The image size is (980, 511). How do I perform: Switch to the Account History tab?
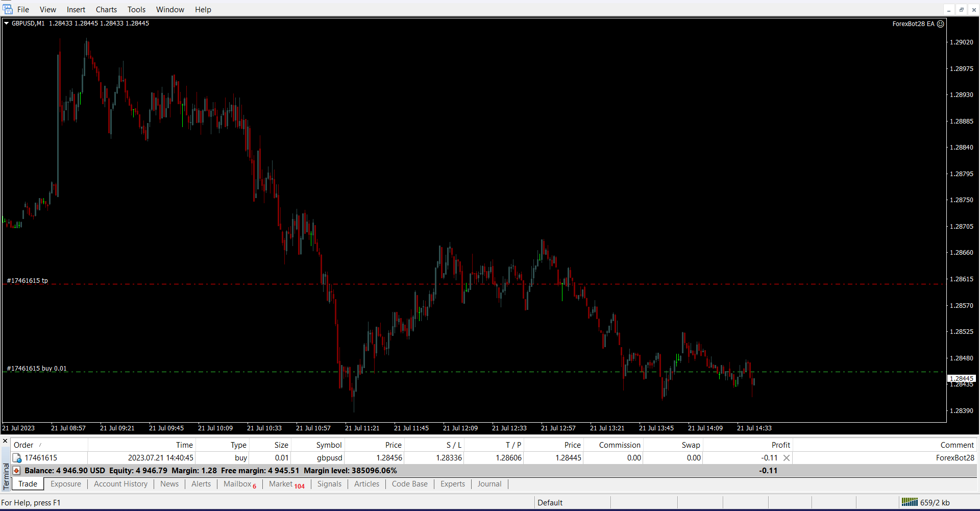pyautogui.click(x=120, y=484)
